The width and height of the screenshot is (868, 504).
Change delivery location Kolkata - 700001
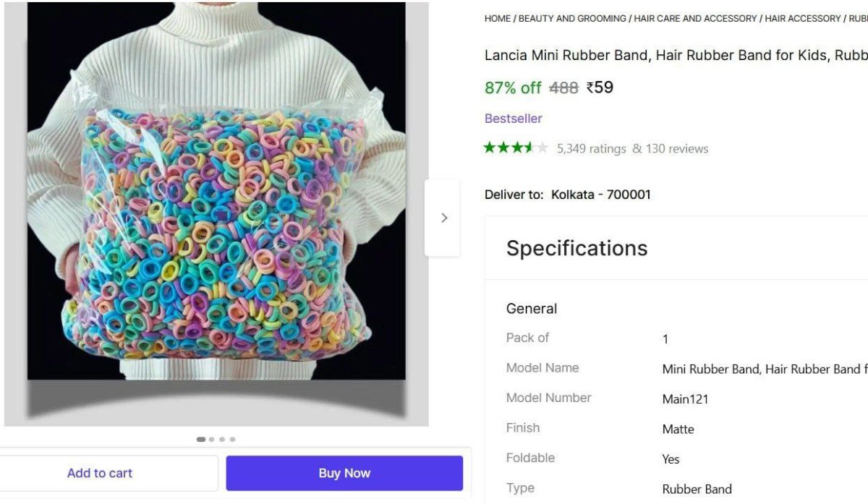[600, 195]
